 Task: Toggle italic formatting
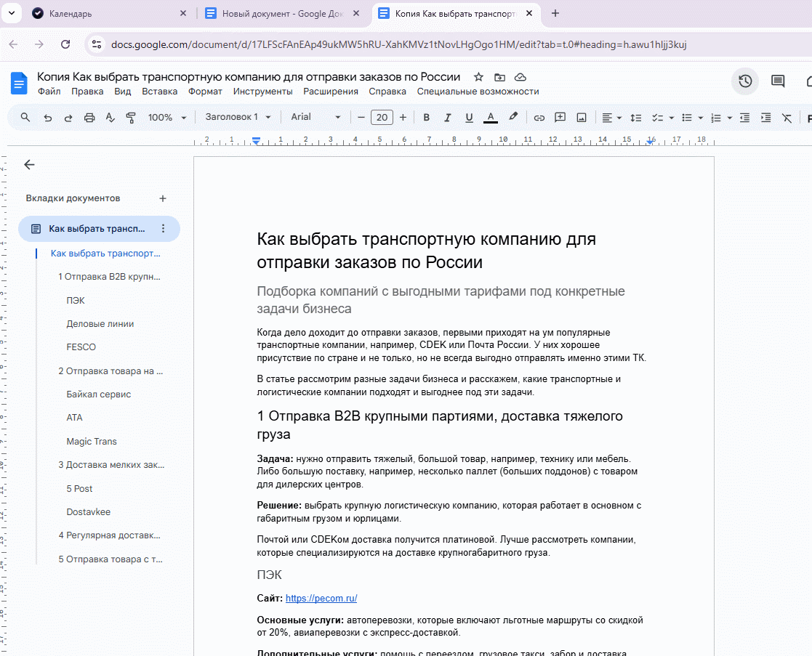(x=447, y=118)
